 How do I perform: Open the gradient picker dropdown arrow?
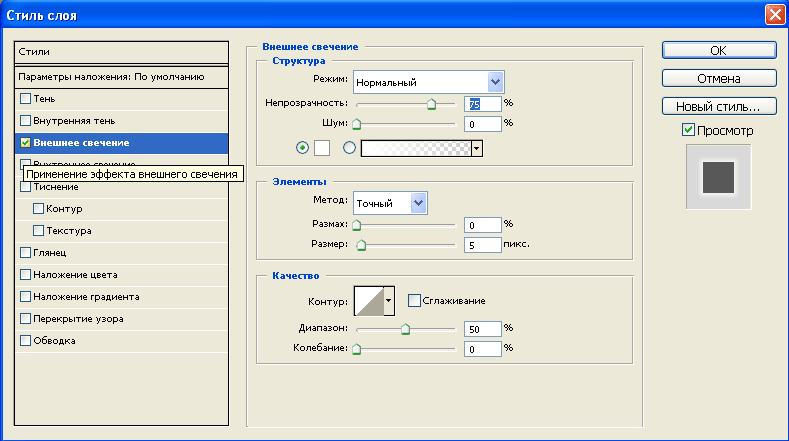(x=477, y=148)
